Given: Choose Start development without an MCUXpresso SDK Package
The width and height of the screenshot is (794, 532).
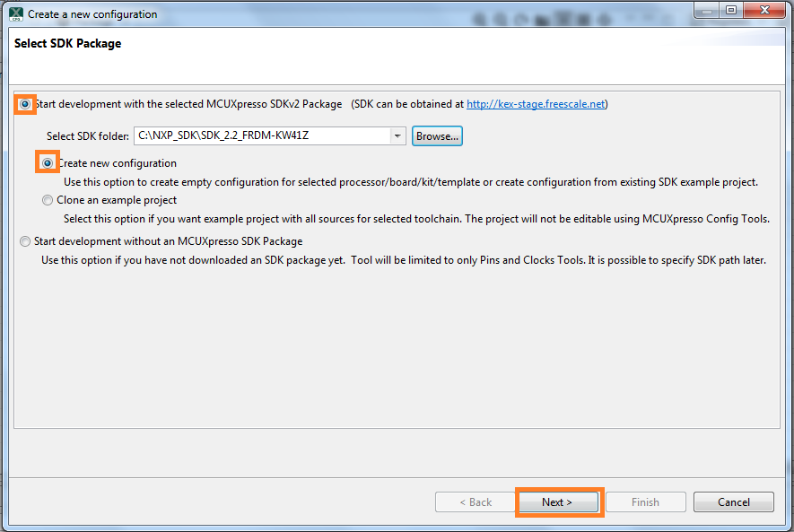Looking at the screenshot, I should (25, 241).
